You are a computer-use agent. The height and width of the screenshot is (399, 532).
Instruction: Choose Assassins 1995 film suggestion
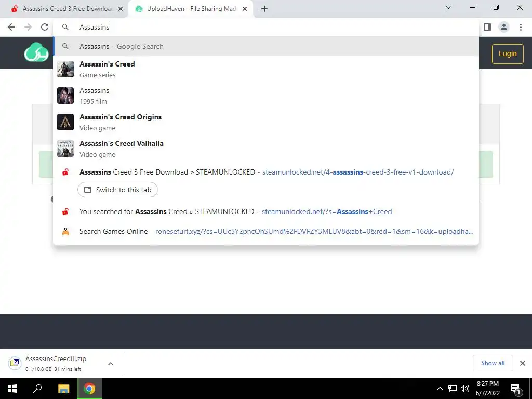266,96
